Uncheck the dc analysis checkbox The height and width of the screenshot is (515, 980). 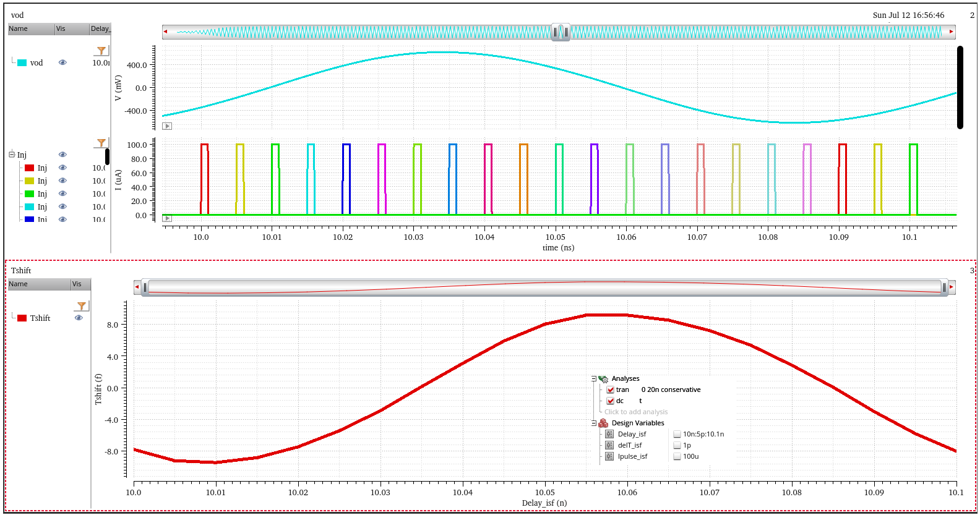tap(611, 401)
